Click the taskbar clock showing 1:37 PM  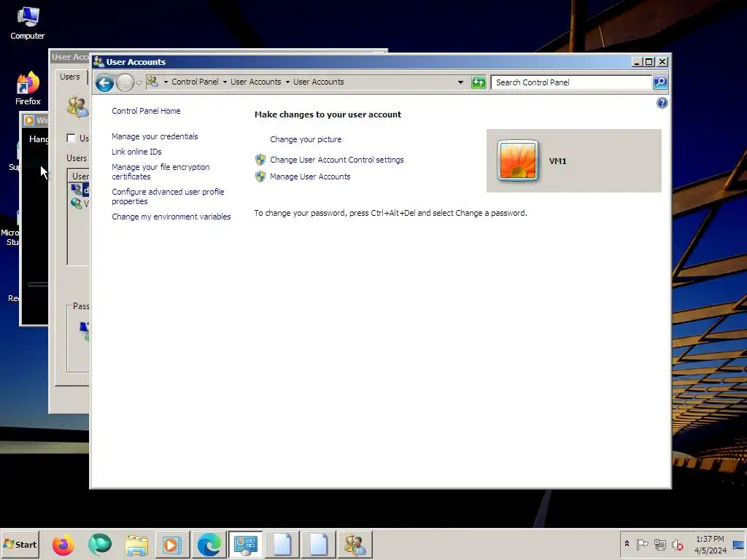coord(710,544)
